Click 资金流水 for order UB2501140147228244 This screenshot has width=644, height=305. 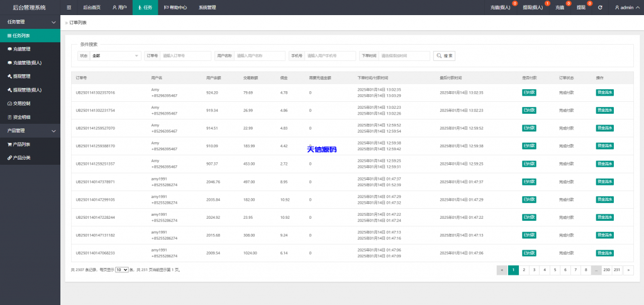coord(604,217)
